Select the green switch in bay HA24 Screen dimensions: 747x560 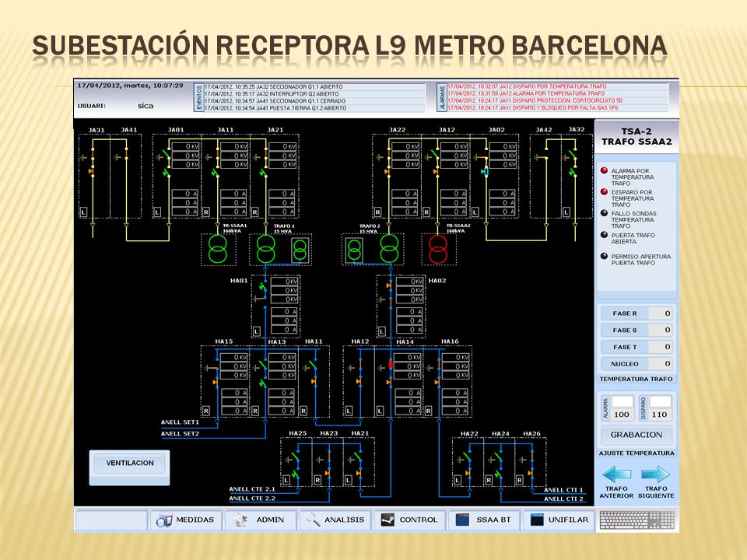498,474
